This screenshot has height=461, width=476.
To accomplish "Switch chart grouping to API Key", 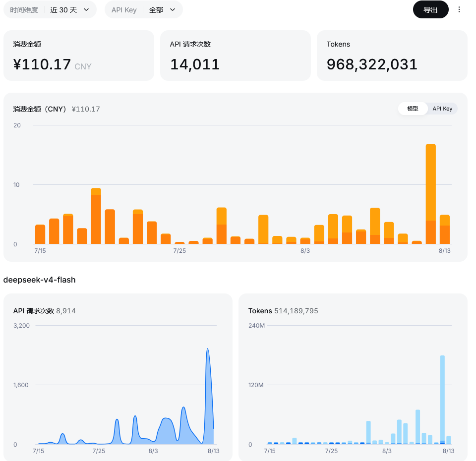I will point(442,109).
